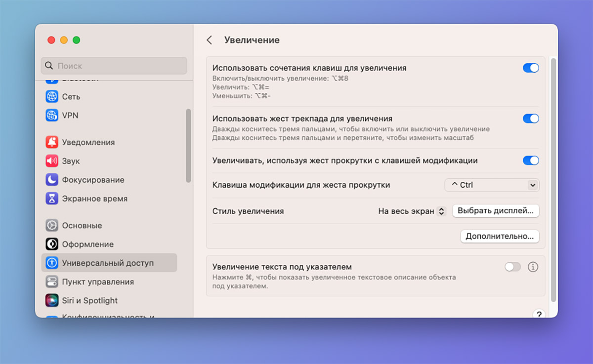
Task: Open Фокусирование via the moon icon
Action: tap(52, 180)
